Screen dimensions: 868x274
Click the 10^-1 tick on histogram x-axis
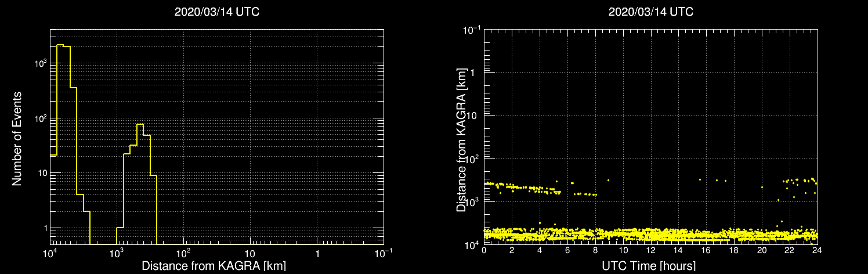[x=384, y=253]
